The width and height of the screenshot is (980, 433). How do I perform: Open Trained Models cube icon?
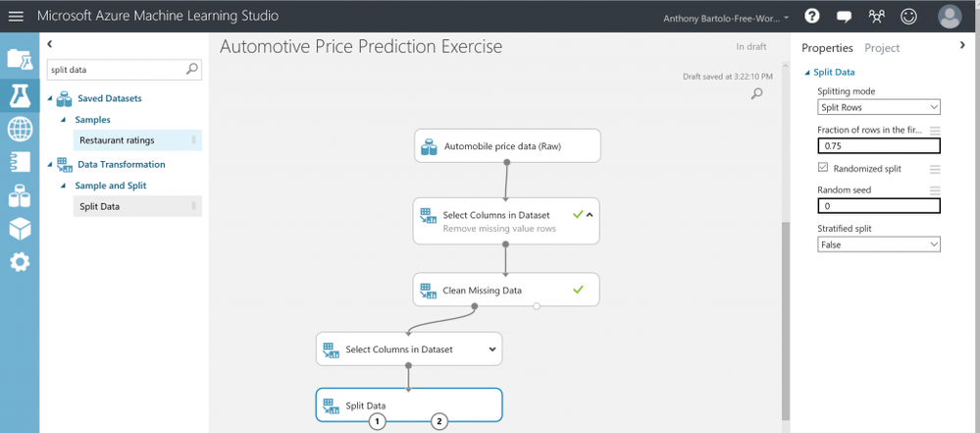[20, 229]
